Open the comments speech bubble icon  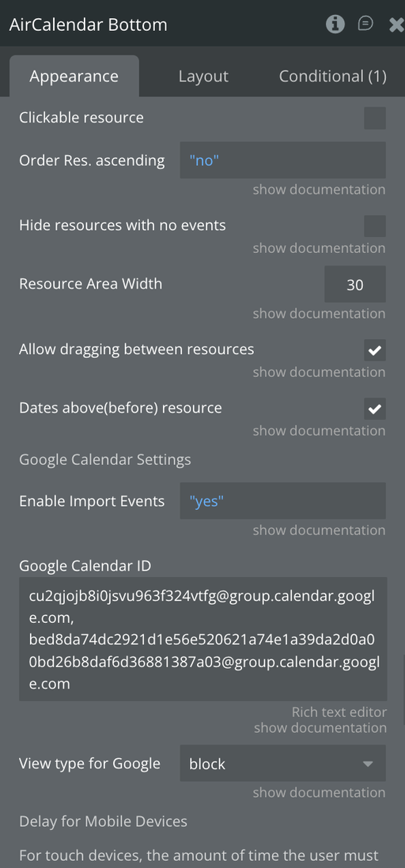(x=365, y=23)
